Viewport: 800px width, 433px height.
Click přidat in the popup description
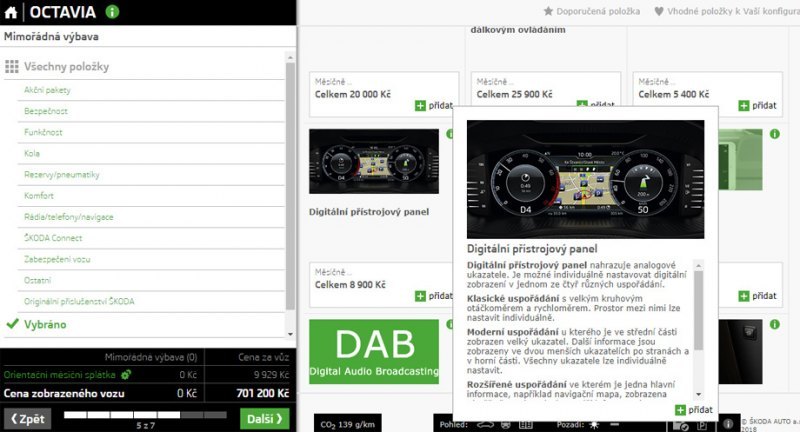pos(693,410)
